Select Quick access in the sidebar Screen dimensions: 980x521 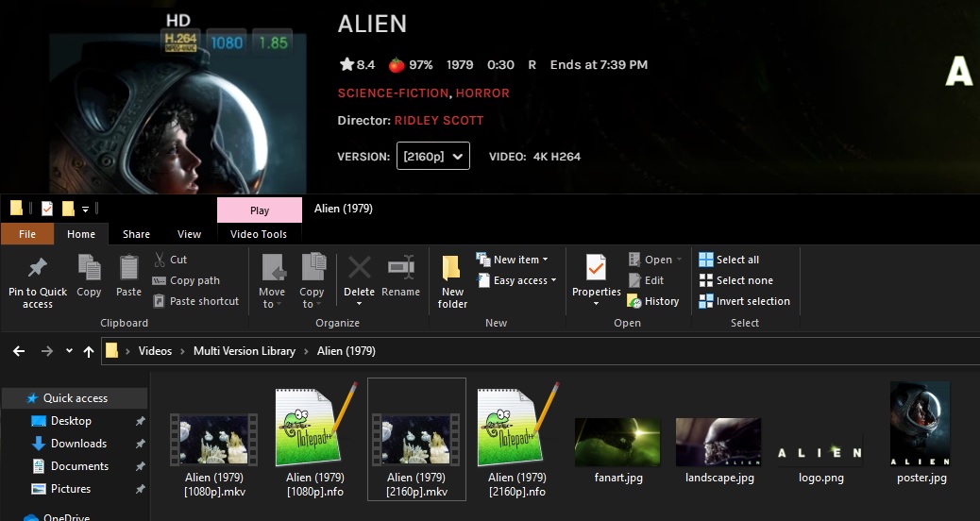click(x=75, y=398)
